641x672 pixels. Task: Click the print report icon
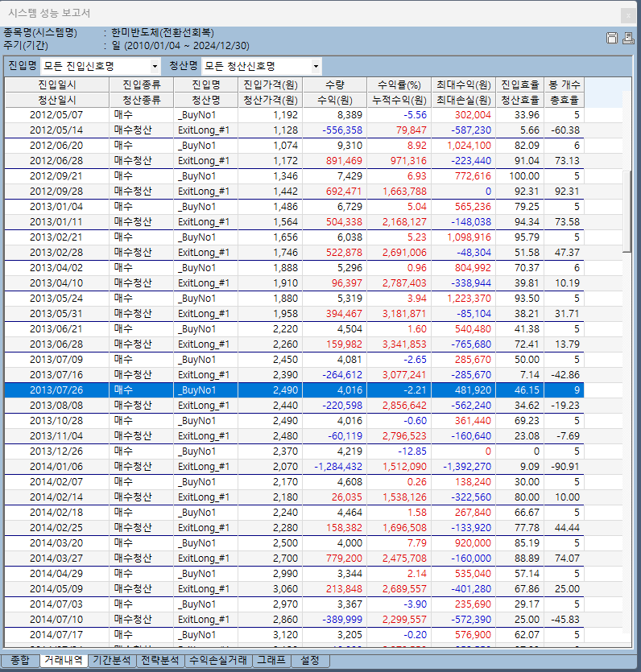627,38
